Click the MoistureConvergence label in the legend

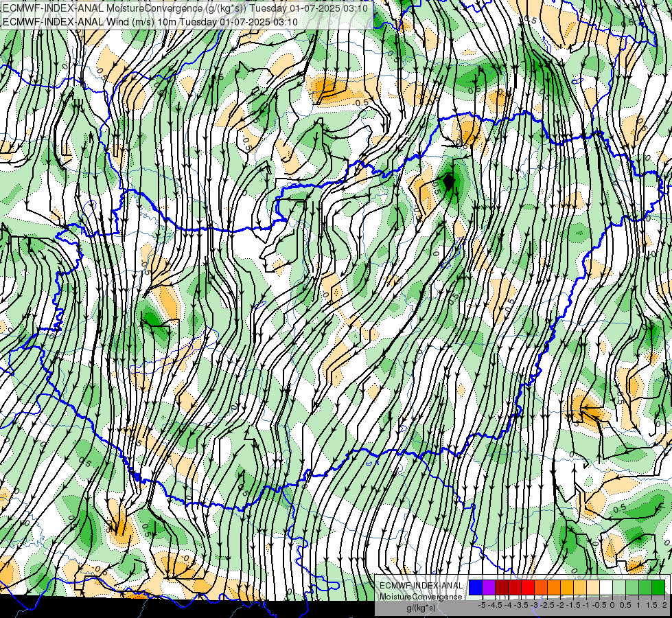point(421,597)
